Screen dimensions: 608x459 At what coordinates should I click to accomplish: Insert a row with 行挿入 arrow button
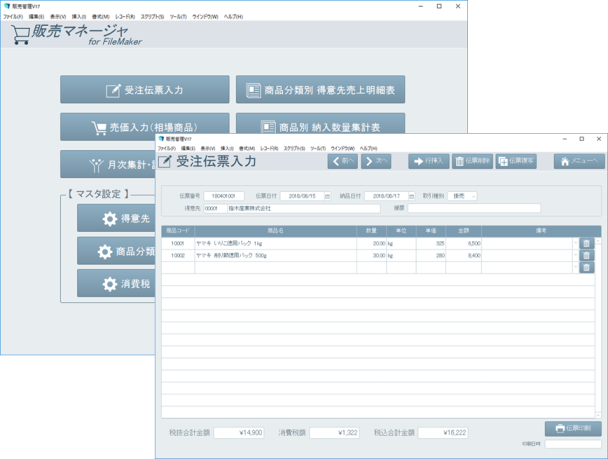pyautogui.click(x=428, y=161)
